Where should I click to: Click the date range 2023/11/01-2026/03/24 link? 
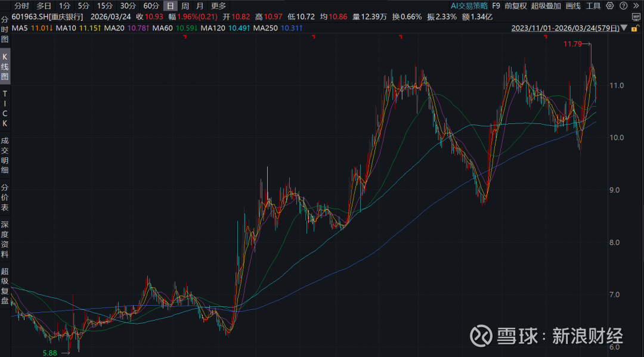[x=565, y=29]
